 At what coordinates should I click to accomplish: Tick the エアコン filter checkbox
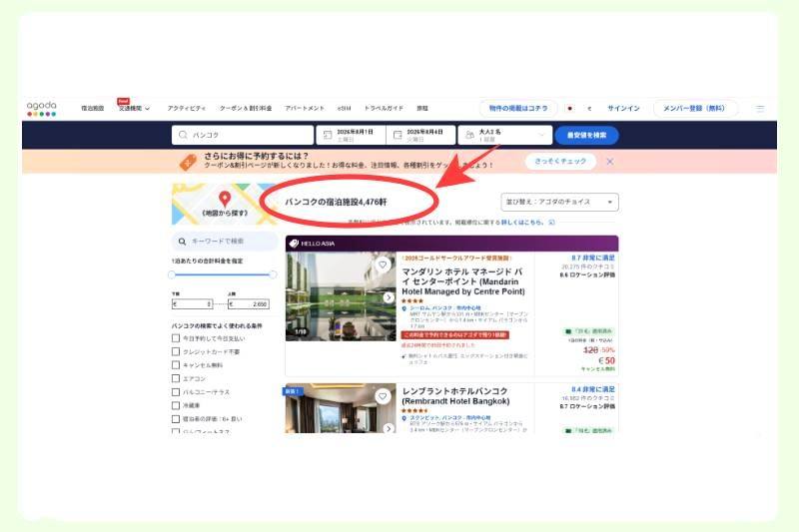coord(176,378)
